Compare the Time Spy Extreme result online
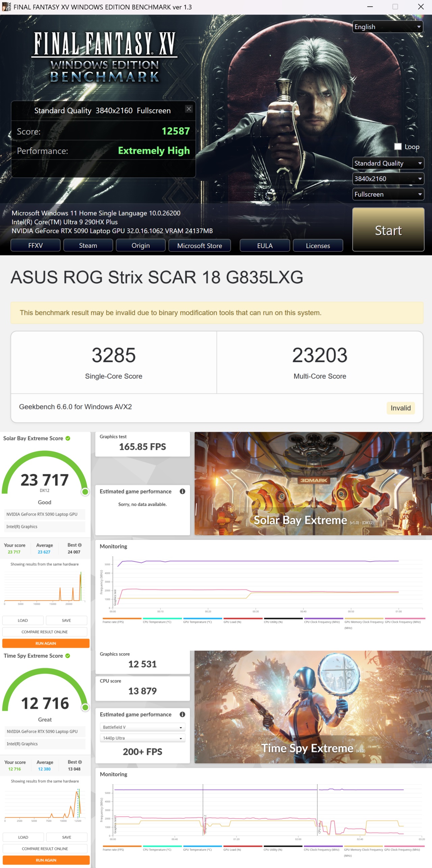Screen dimensions: 432x868 (45, 849)
